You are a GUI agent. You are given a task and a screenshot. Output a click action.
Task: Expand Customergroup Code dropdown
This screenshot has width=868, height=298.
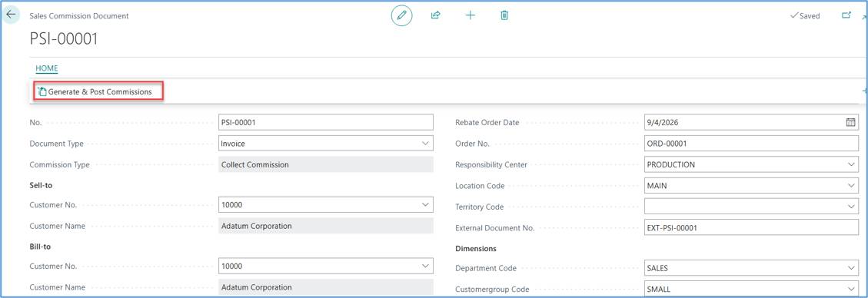851,289
